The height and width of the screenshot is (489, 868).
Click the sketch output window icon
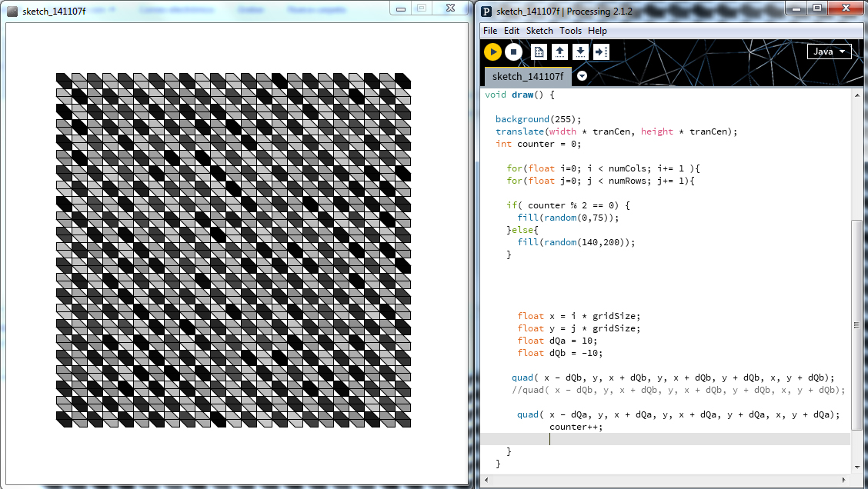(x=12, y=11)
